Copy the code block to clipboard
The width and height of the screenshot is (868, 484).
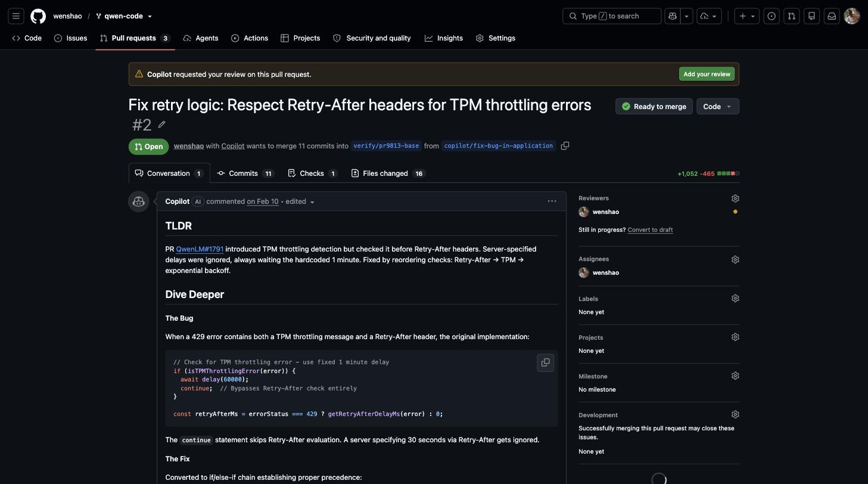(x=545, y=362)
